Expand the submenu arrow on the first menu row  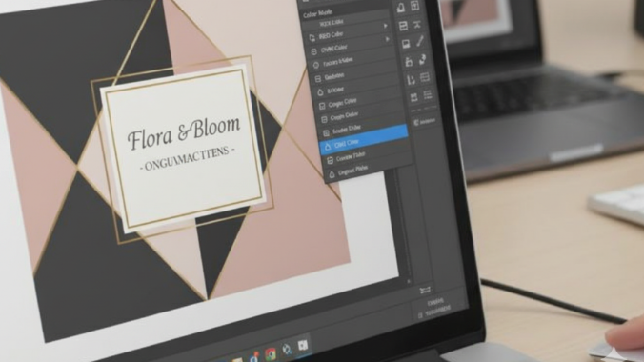coord(385,26)
